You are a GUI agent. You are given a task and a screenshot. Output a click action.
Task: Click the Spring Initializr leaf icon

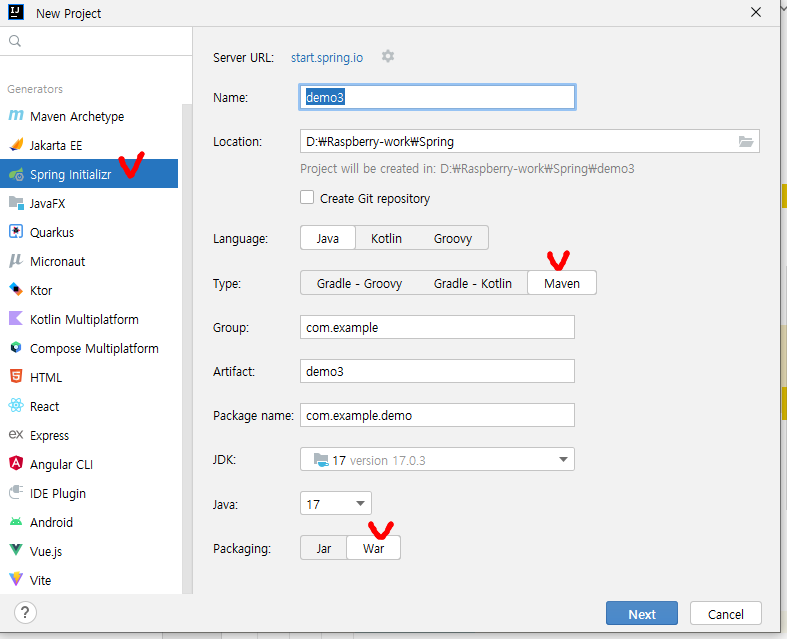pyautogui.click(x=16, y=174)
